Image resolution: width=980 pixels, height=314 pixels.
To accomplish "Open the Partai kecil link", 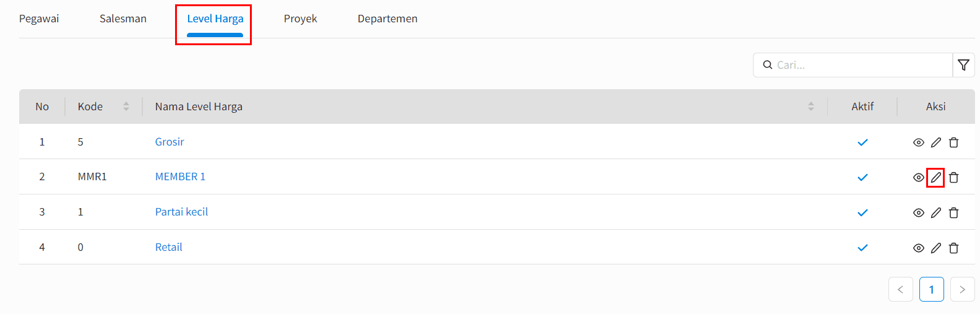I will (181, 212).
